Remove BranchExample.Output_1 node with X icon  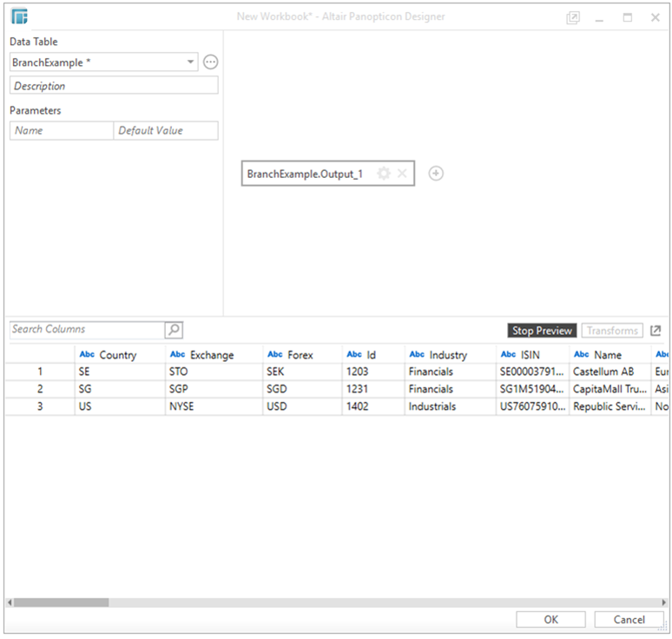click(402, 174)
